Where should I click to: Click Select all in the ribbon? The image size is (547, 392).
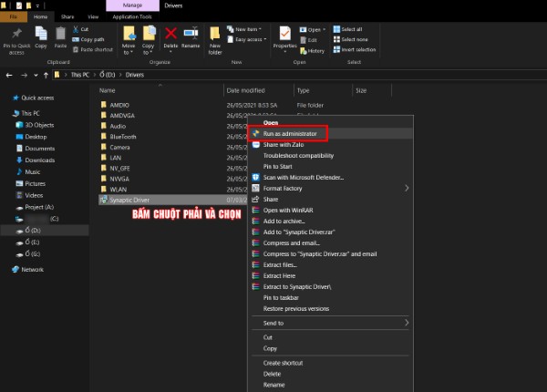(351, 28)
